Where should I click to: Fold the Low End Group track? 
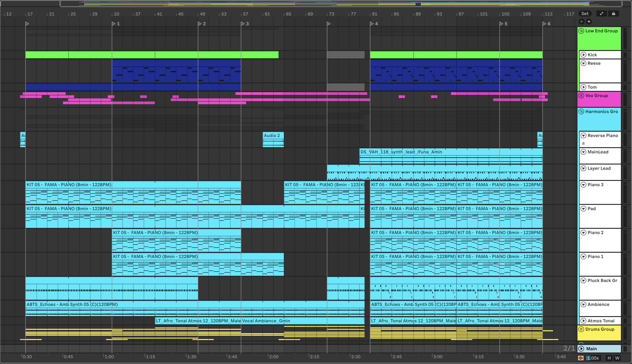[581, 31]
